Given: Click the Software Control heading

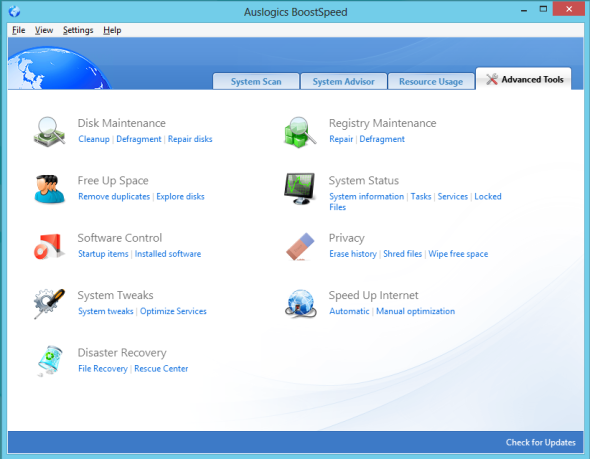Looking at the screenshot, I should (x=120, y=238).
